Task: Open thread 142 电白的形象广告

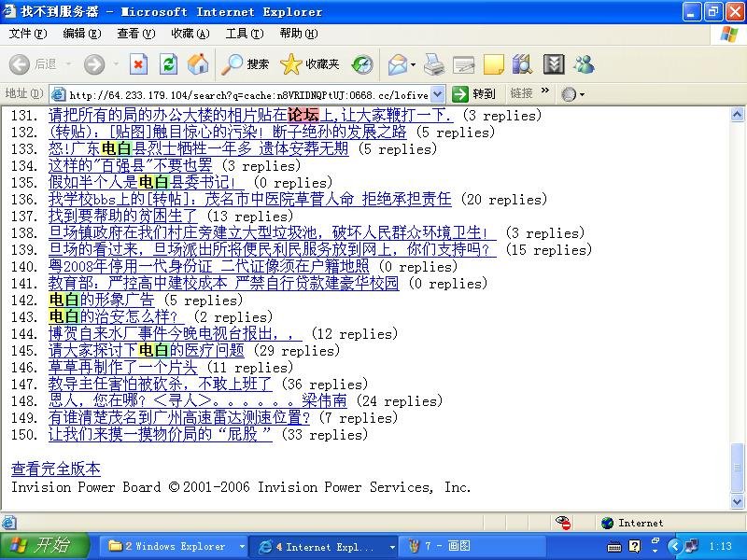Action: pos(101,301)
